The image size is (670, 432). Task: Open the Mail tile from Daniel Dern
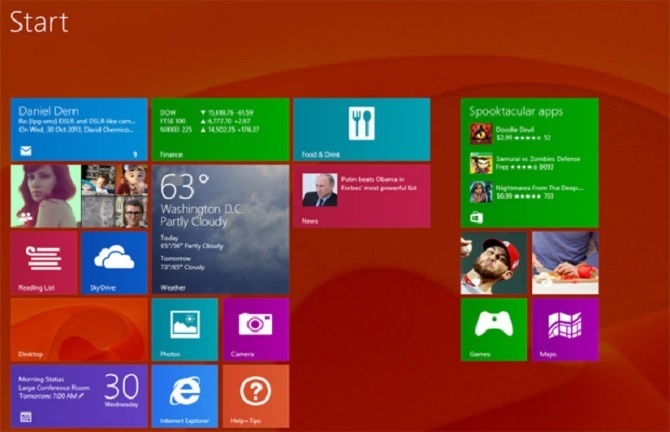[79, 130]
